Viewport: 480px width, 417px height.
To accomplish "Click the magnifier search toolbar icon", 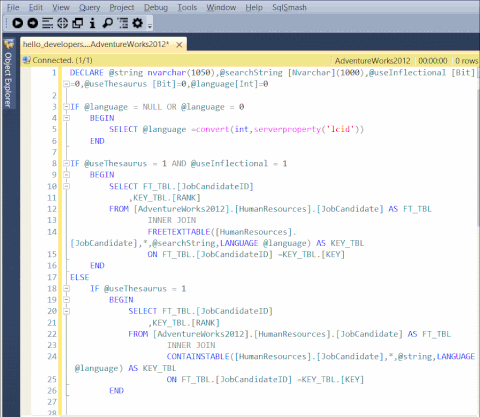I will click(x=107, y=23).
